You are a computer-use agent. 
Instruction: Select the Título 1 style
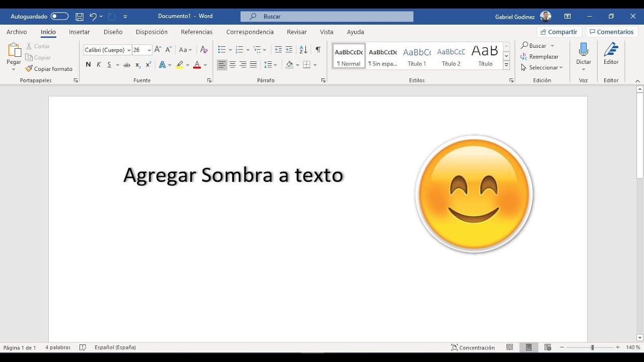point(417,56)
